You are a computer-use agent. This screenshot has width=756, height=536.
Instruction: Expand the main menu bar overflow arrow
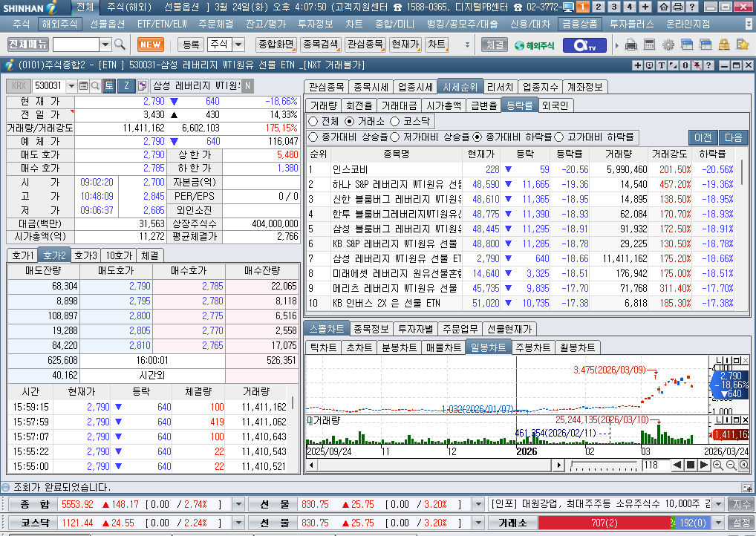749,24
